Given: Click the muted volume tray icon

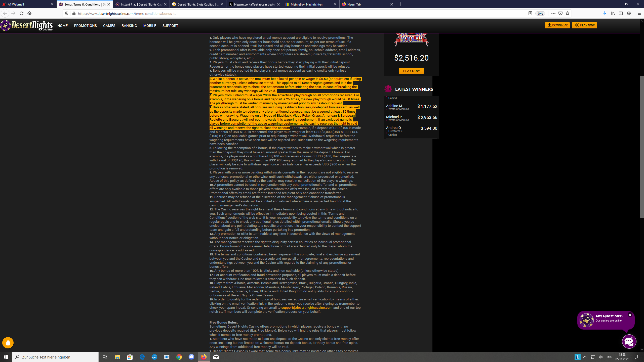Looking at the screenshot, I should 601,357.
